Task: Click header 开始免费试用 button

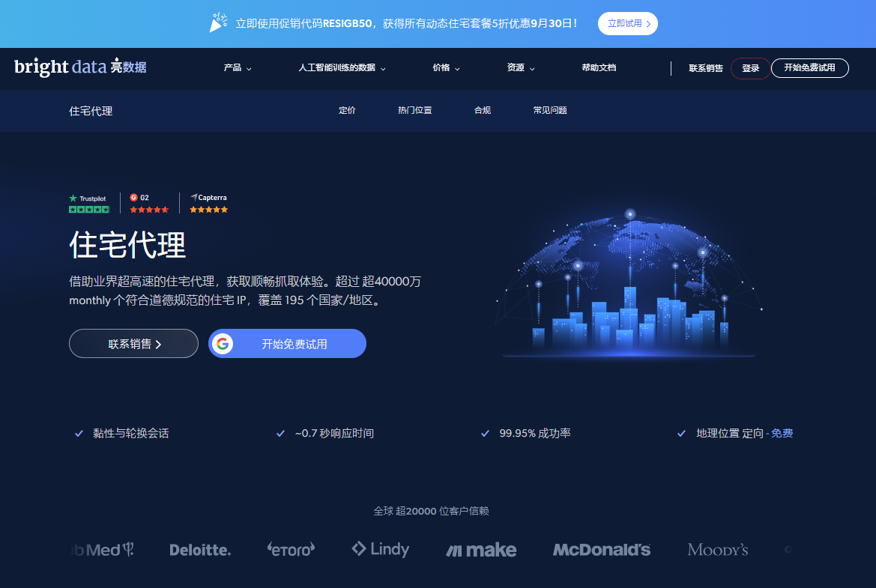Action: click(x=809, y=68)
